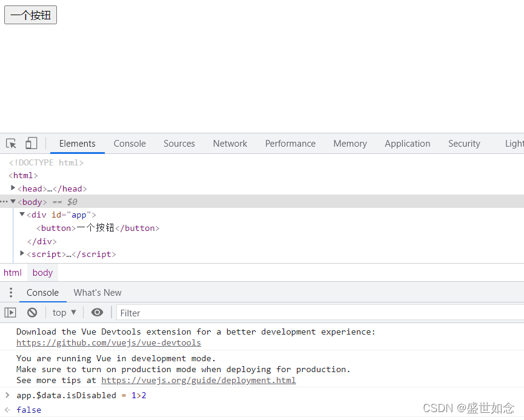This screenshot has width=524, height=420.
Task: Collapse the body element node
Action: click(x=13, y=201)
